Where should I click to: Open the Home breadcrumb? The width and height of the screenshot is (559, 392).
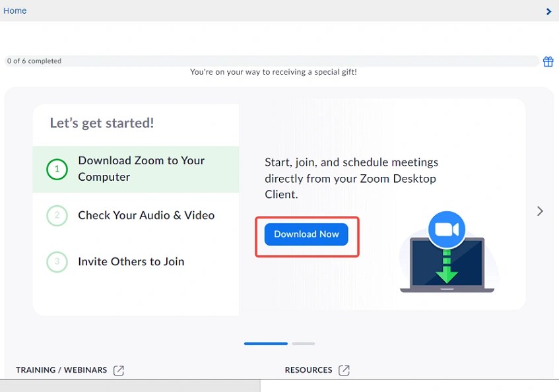(15, 11)
